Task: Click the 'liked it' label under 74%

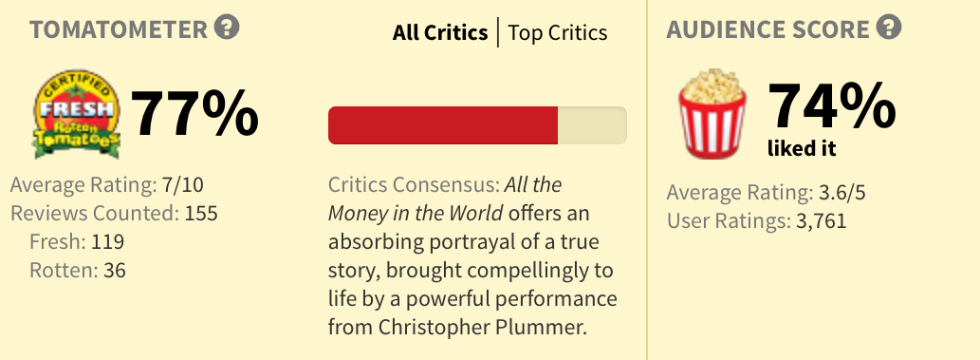Action: (802, 148)
